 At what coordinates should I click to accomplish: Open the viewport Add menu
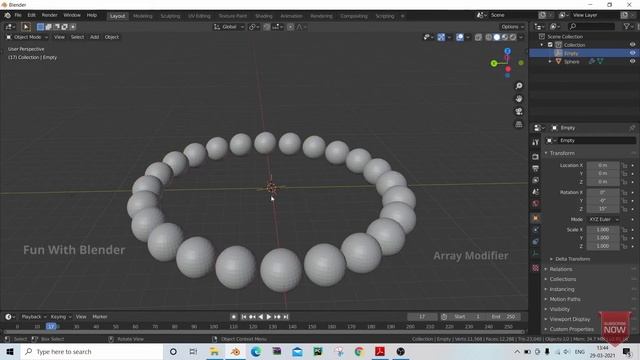click(94, 37)
